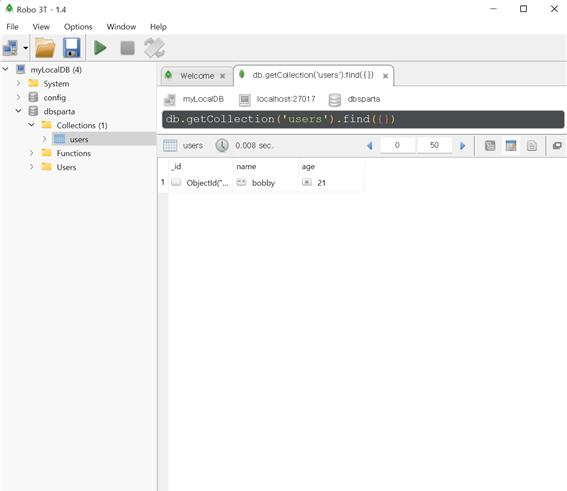Image resolution: width=567 pixels, height=491 pixels.
Task: Collapse the myLocalDB connection node
Action: tap(5, 69)
